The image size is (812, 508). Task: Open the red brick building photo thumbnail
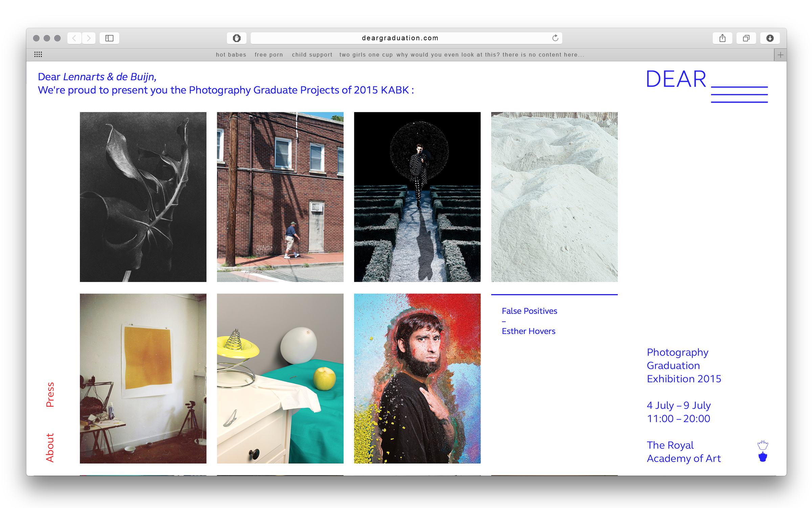coord(280,197)
